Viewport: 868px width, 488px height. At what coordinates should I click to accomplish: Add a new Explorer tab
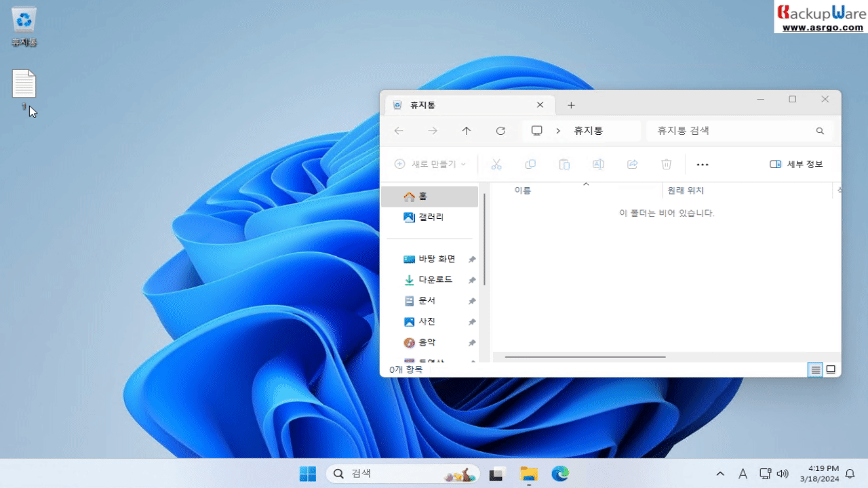tap(571, 105)
